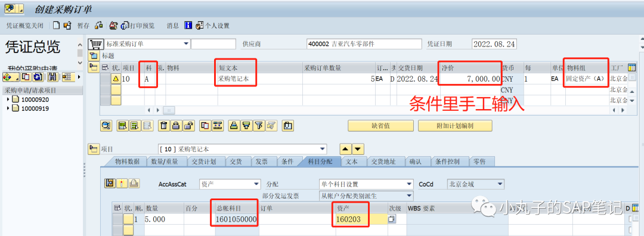Click the second green row icon
The width and height of the screenshot is (644, 236).
(x=135, y=126)
